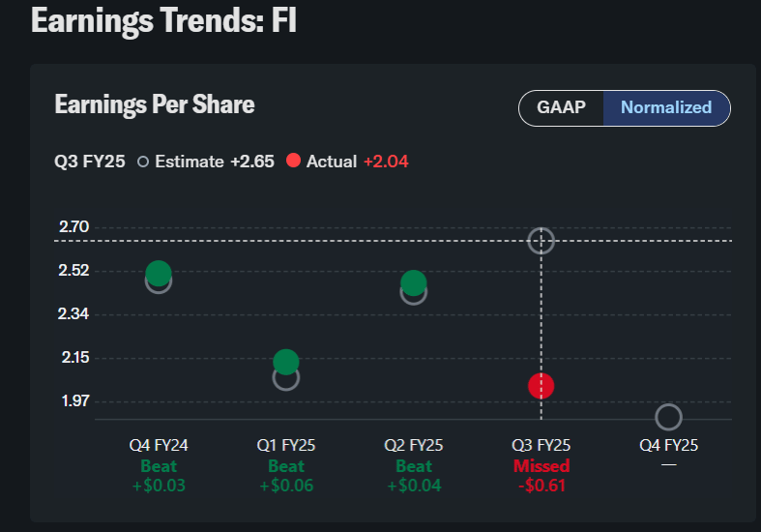Select the Q1 FY25 quarter label
The height and width of the screenshot is (532, 761).
pos(286,446)
